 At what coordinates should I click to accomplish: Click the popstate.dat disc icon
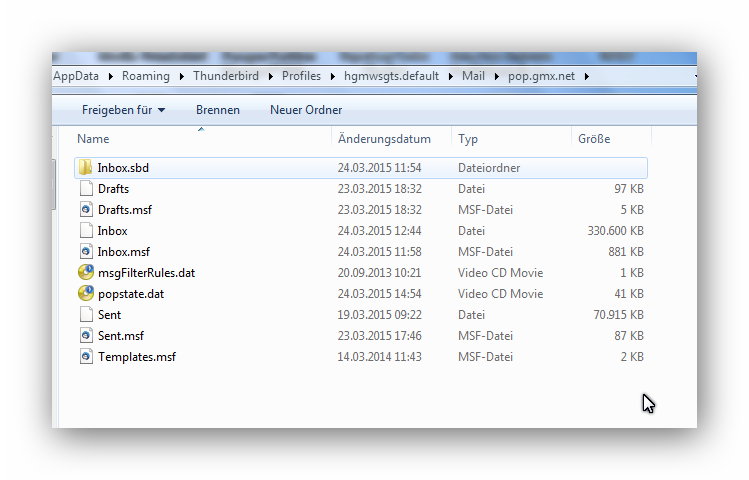(86, 293)
